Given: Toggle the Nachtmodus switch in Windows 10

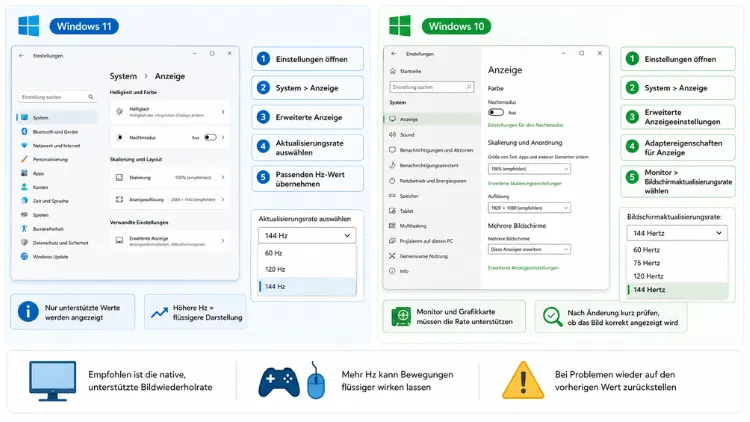Looking at the screenshot, I should click(496, 112).
